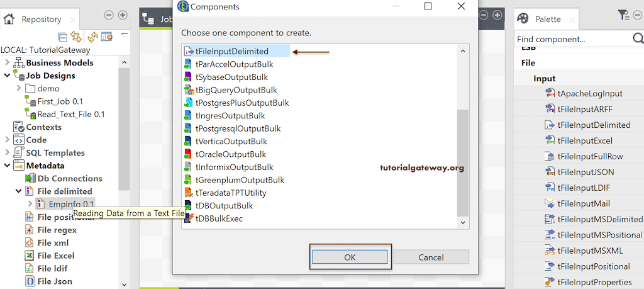This screenshot has height=289, width=644.
Task: Click the Components list scroll-up arrow
Action: [x=462, y=52]
